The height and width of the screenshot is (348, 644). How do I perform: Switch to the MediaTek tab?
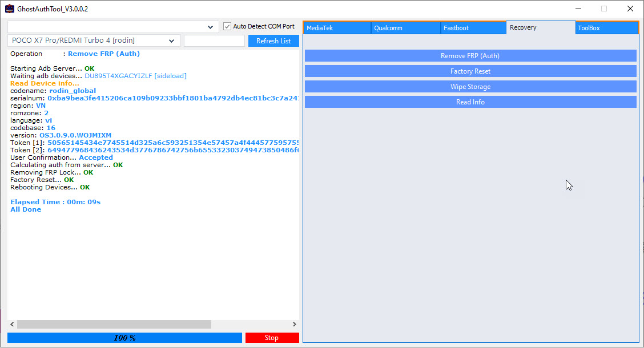tap(337, 28)
